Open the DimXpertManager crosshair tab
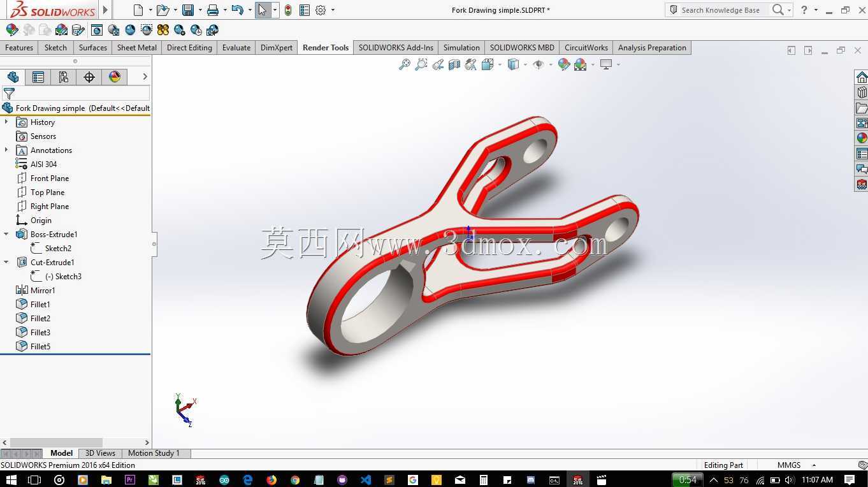This screenshot has height=487, width=868. click(x=89, y=77)
